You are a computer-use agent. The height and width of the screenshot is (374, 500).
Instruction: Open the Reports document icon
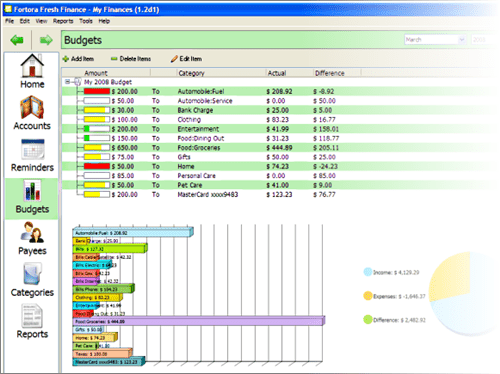tap(32, 316)
